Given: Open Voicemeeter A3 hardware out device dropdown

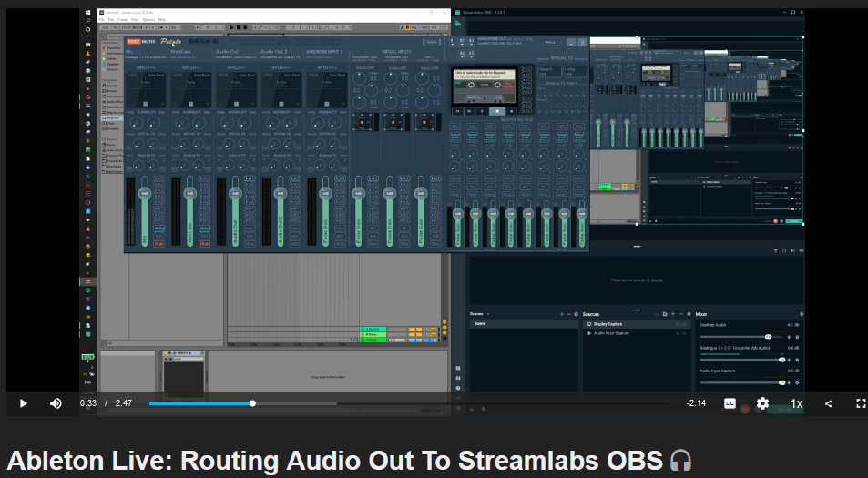Looking at the screenshot, I should pyautogui.click(x=471, y=42).
